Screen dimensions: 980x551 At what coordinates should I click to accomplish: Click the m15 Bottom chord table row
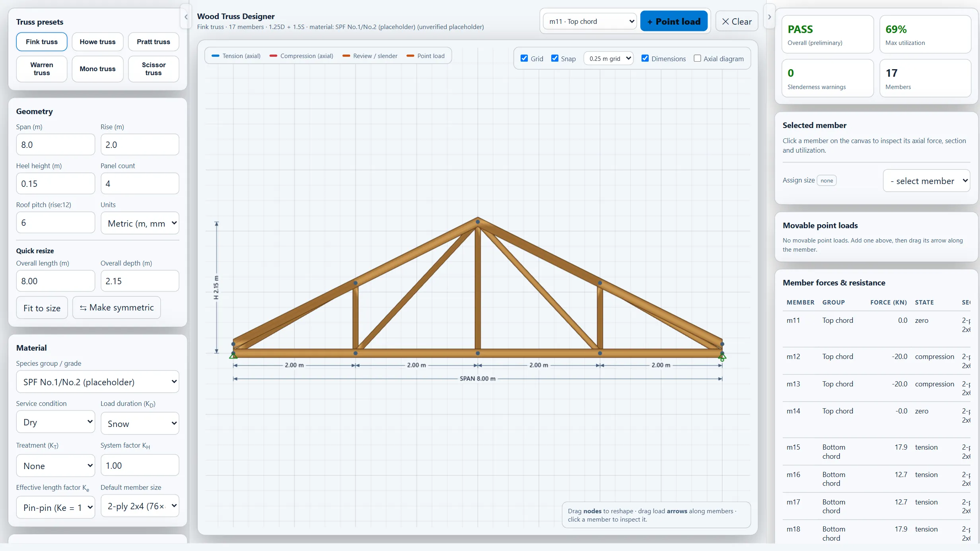click(876, 452)
